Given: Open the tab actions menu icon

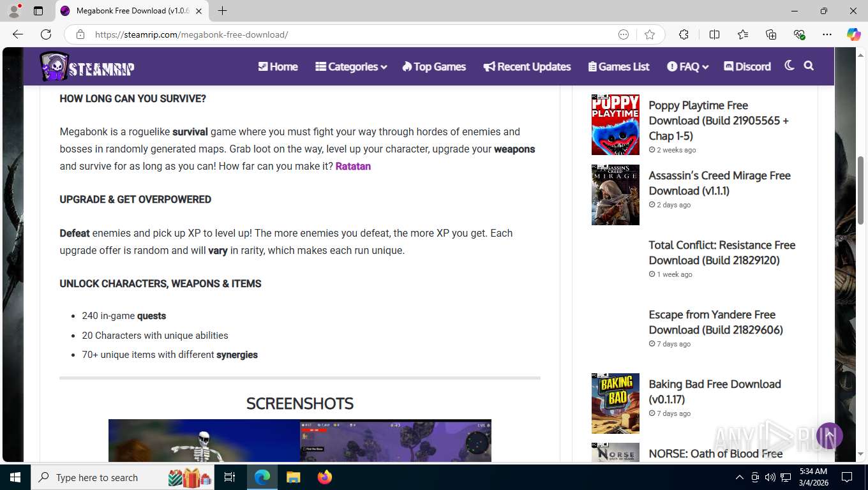Looking at the screenshot, I should click(x=38, y=11).
